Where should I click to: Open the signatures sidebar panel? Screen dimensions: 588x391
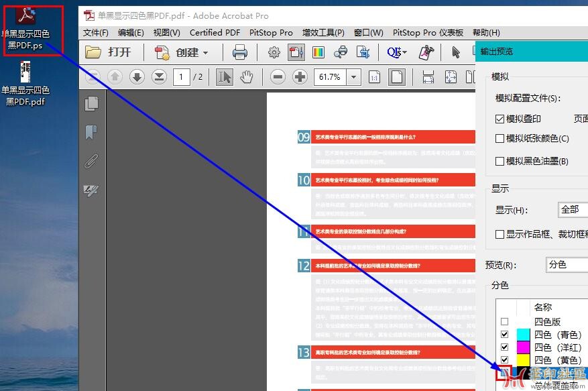pos(91,190)
